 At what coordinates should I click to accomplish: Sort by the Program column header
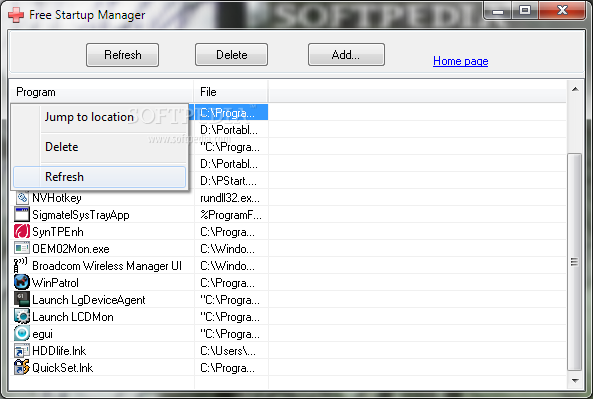tap(101, 92)
